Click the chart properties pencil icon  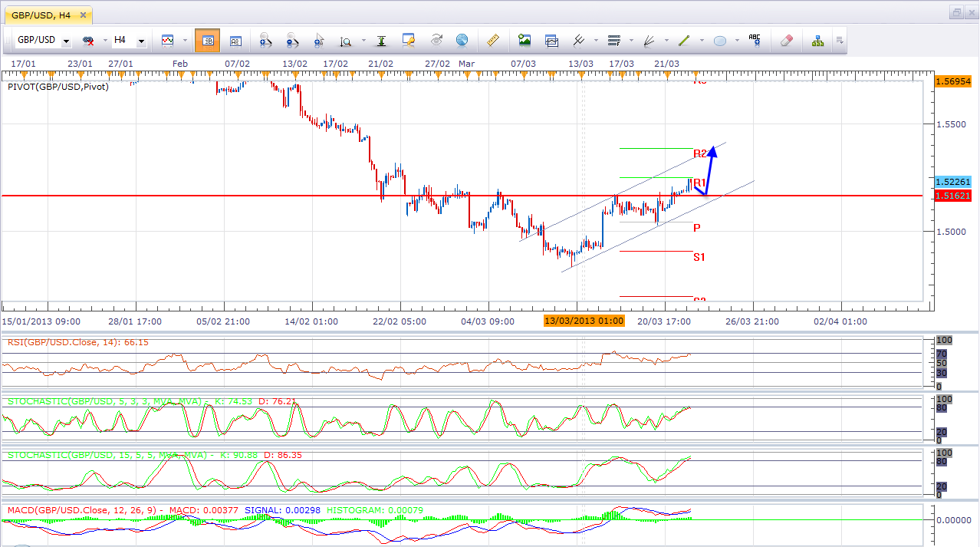(x=409, y=40)
